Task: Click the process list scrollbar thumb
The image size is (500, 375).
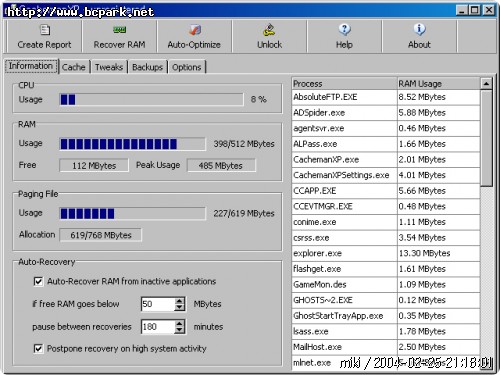Action: click(x=486, y=138)
